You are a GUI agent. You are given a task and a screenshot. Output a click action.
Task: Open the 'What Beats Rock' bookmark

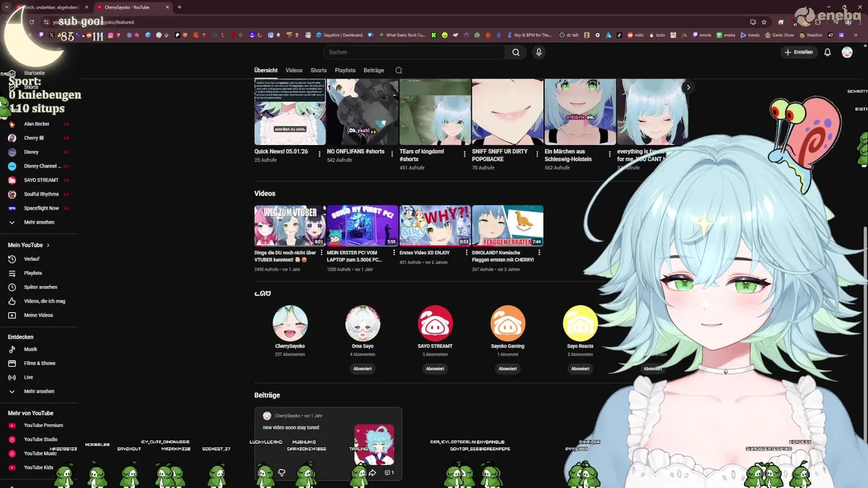(x=402, y=35)
